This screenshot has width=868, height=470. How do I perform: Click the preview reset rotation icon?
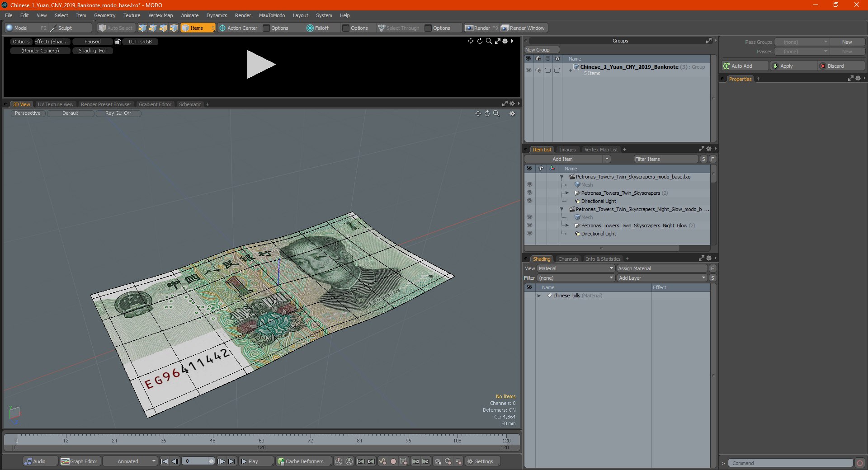tap(480, 41)
